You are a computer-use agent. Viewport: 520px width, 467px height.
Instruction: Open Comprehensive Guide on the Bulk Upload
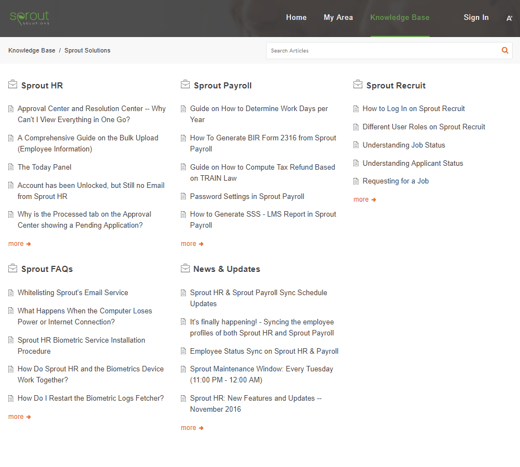pyautogui.click(x=88, y=143)
